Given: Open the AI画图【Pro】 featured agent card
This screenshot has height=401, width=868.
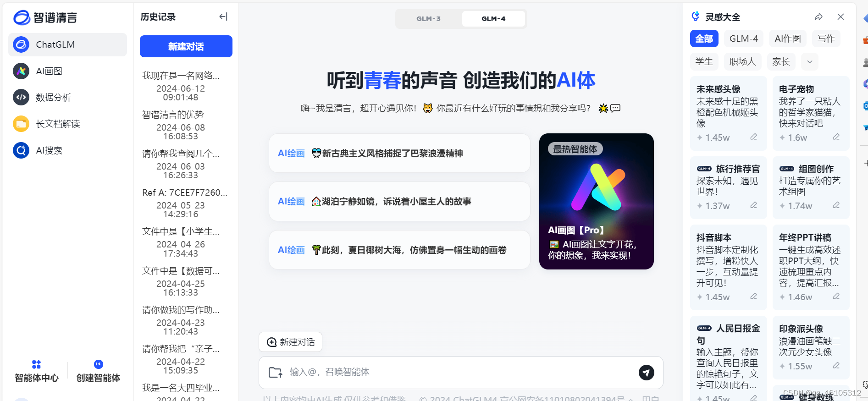Looking at the screenshot, I should click(597, 201).
